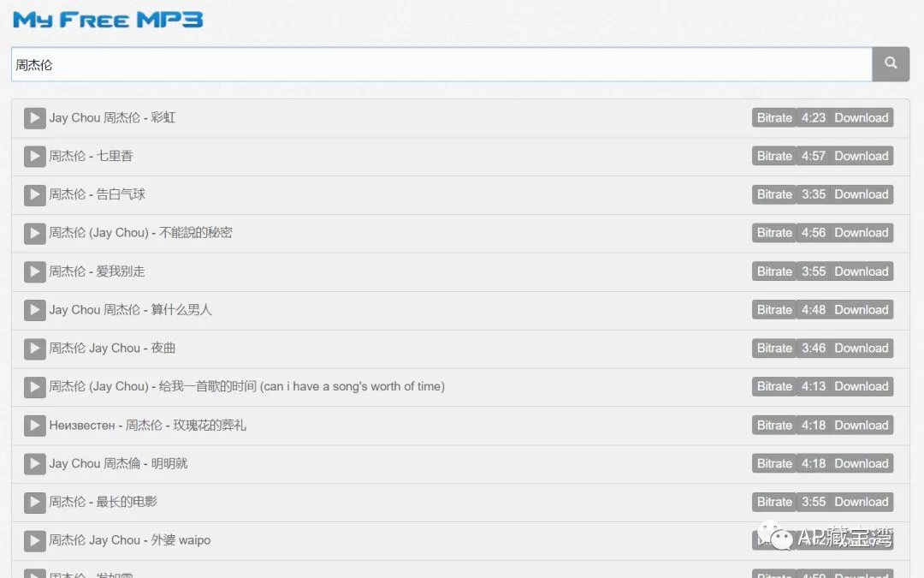
Task: Download the song 不能說的秘密
Action: 861,232
